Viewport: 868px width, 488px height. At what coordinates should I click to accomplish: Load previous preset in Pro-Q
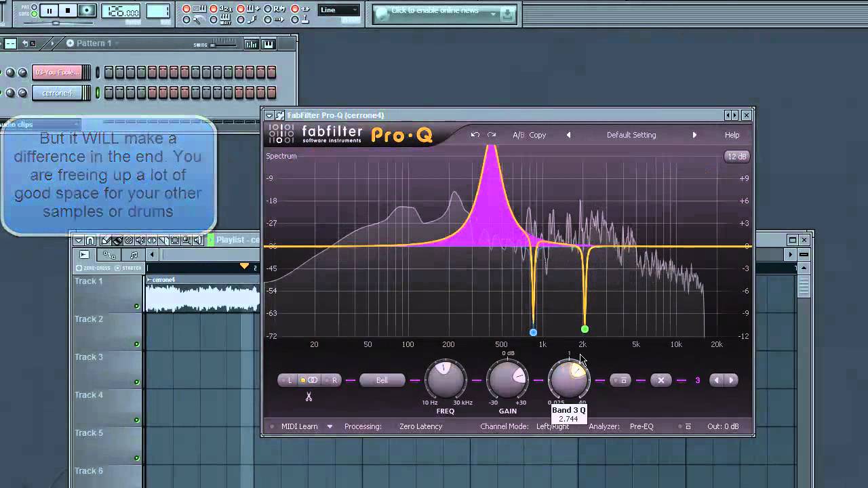click(x=568, y=135)
